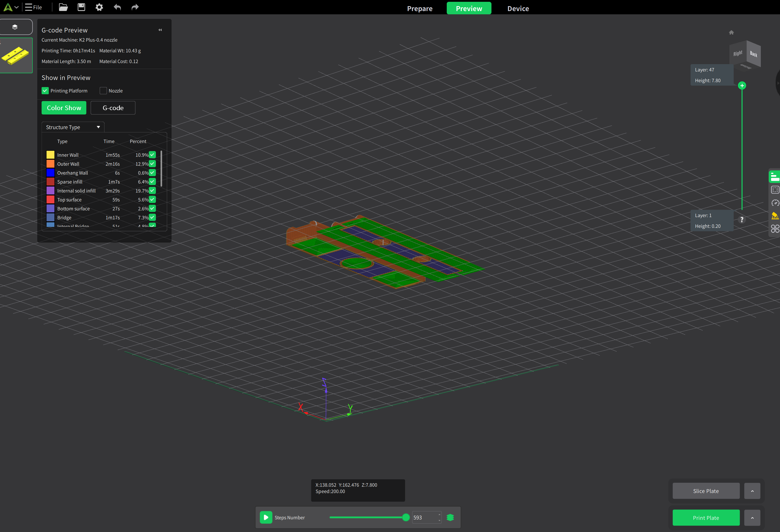
Task: Click the Steps Number slider handle
Action: 406,517
